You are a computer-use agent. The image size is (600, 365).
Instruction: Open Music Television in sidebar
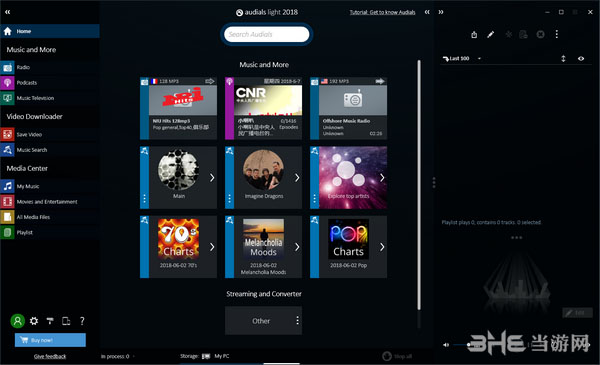pos(50,98)
